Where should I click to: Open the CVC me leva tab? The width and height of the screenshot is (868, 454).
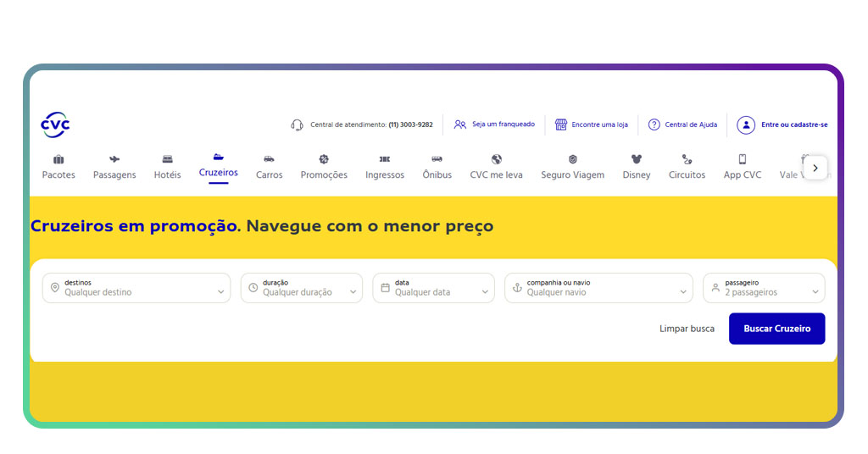[x=497, y=174]
